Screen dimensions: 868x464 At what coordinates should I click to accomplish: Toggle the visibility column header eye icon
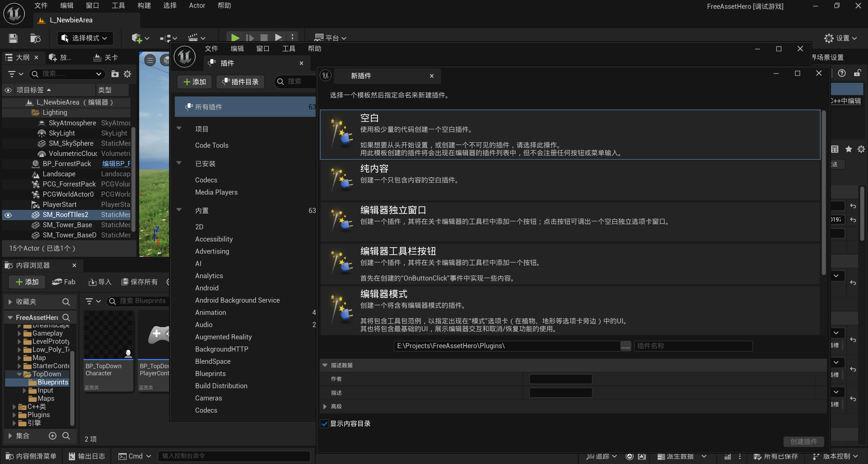point(8,90)
